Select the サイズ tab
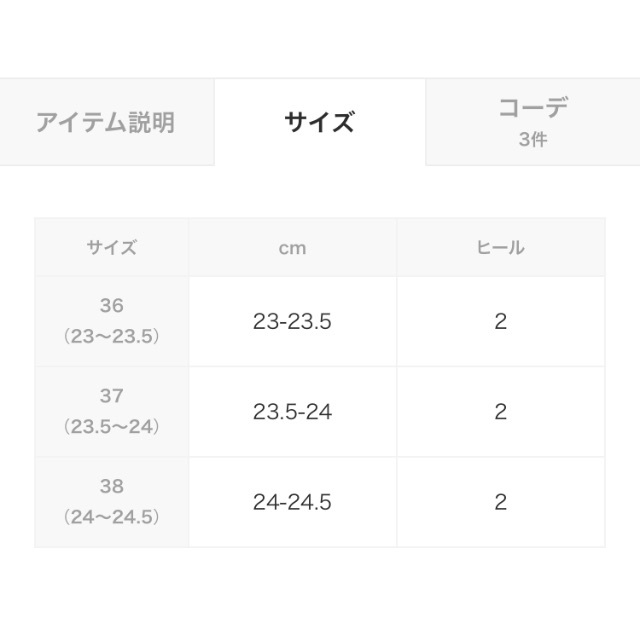This screenshot has height=640, width=640. coord(320,122)
